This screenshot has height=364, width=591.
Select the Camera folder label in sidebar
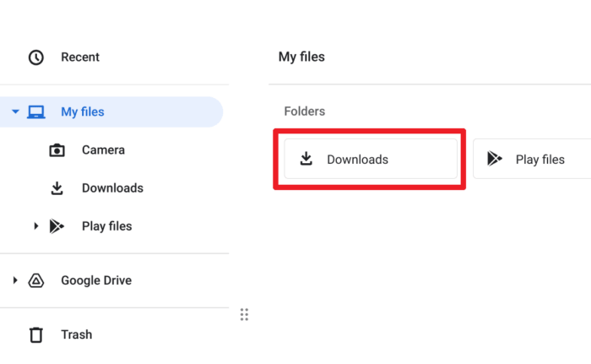coord(103,150)
